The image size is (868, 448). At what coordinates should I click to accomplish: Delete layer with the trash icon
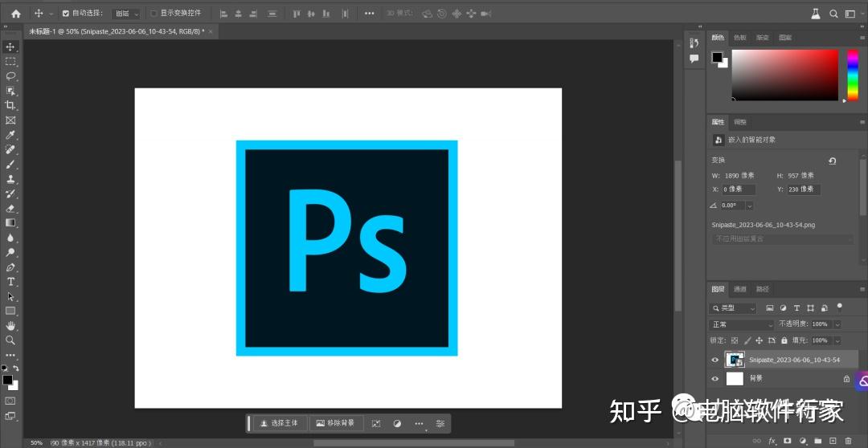pyautogui.click(x=848, y=441)
